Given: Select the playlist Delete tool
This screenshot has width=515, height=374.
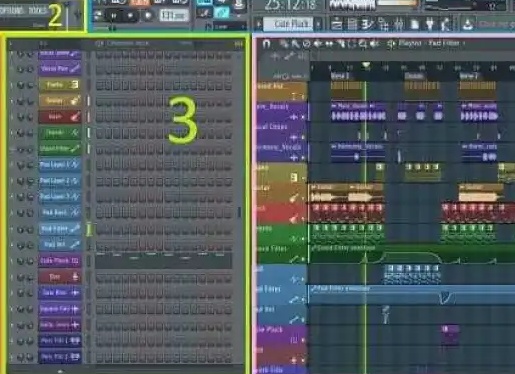Looking at the screenshot, I should click(307, 44).
